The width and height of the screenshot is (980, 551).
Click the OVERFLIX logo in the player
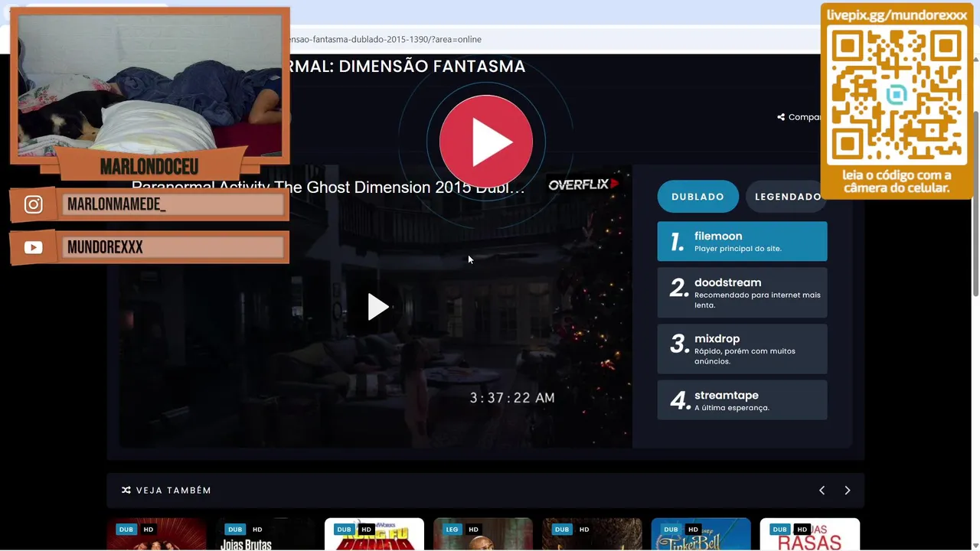[583, 184]
